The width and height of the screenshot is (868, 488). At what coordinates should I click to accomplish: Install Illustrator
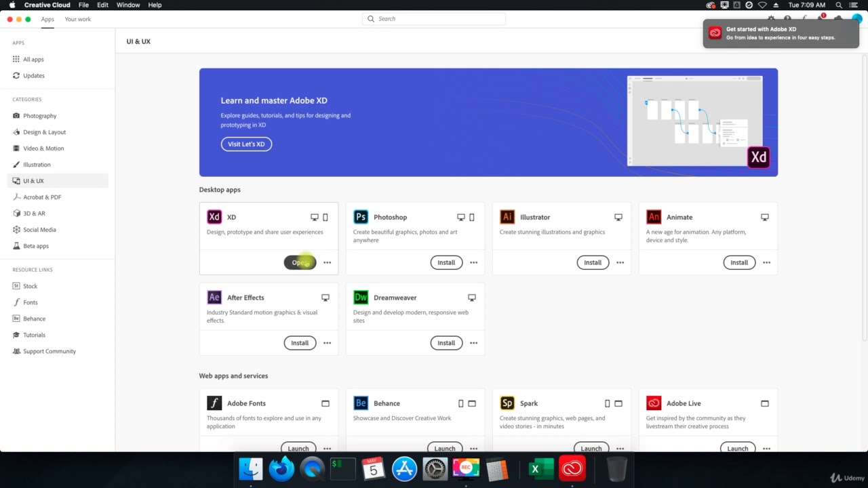click(x=593, y=262)
